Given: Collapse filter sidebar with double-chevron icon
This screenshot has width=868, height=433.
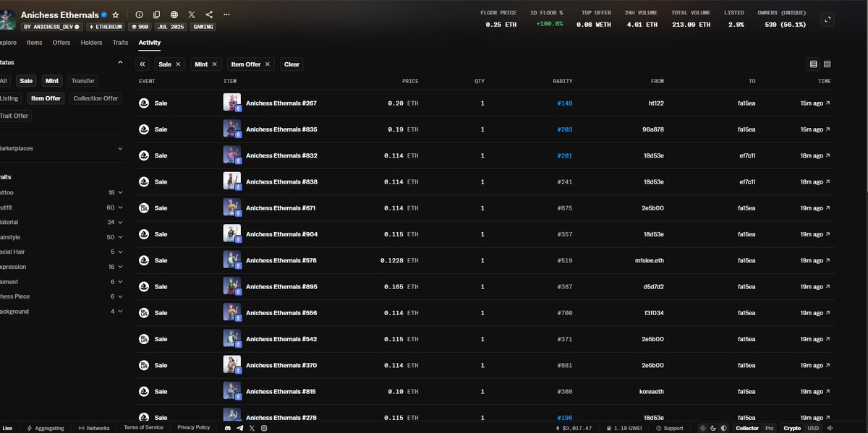Looking at the screenshot, I should [x=143, y=64].
